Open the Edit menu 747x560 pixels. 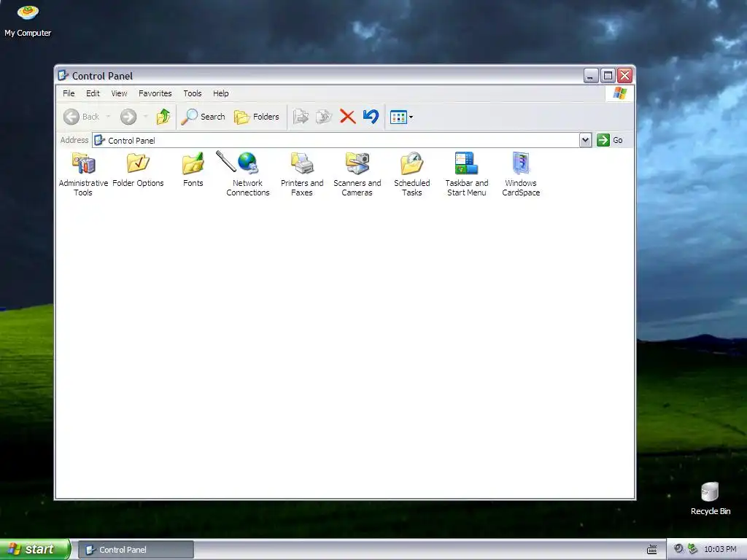pos(93,93)
